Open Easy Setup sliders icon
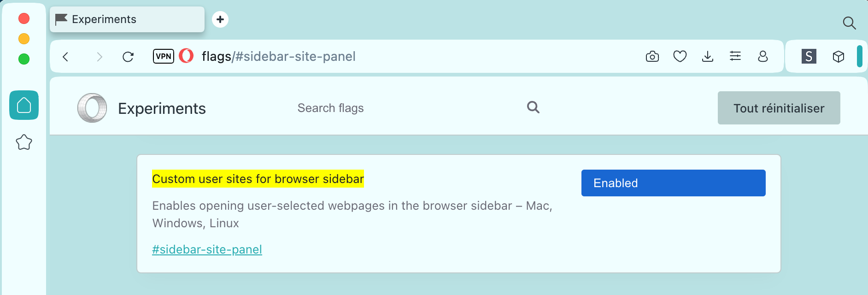 [735, 56]
